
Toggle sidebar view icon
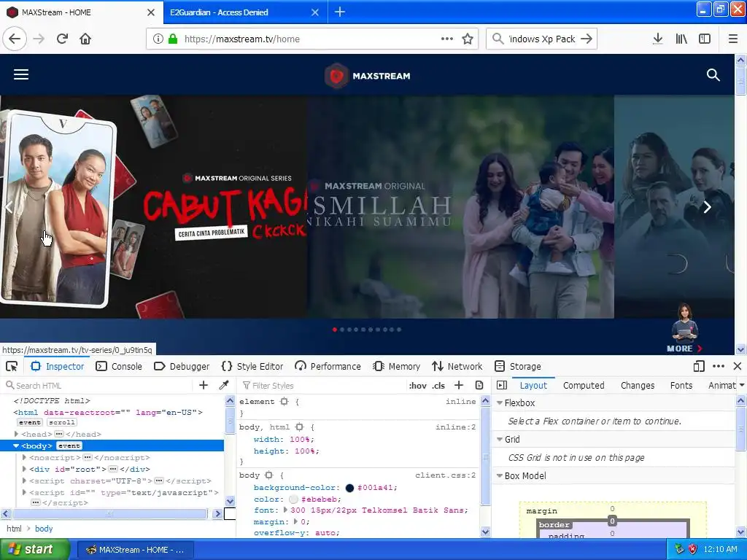705,39
